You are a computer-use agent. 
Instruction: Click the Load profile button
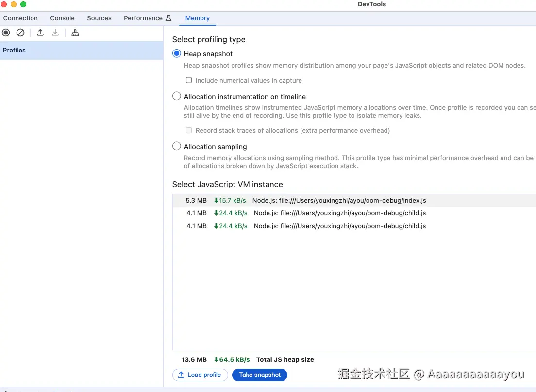click(200, 375)
